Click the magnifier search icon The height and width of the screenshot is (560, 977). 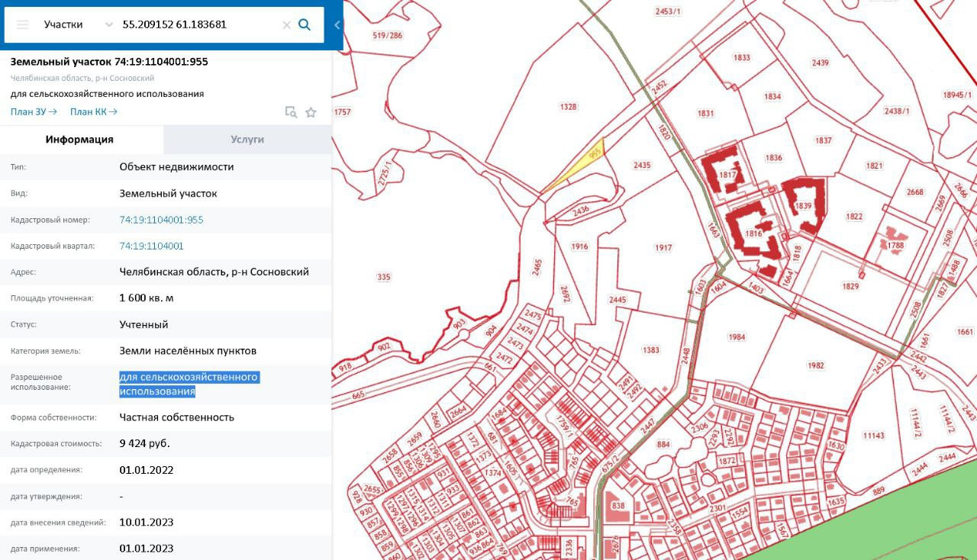(305, 24)
